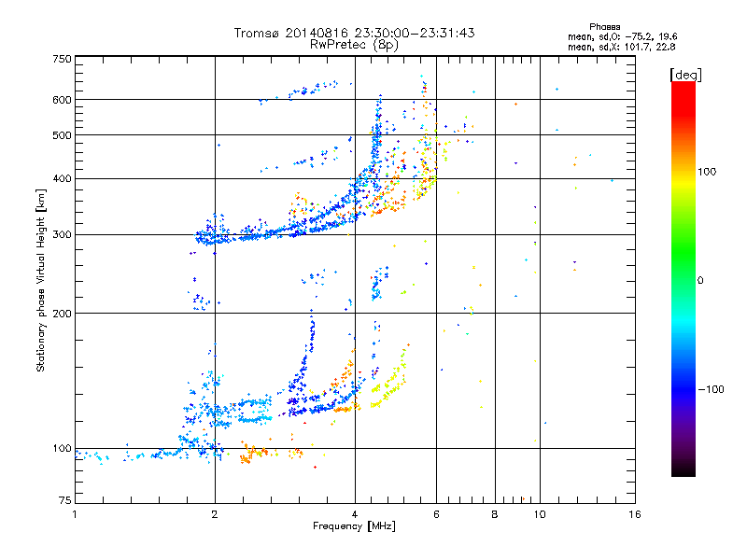Click the x-axis tick label '16'
747x560 pixels.
[x=635, y=514]
